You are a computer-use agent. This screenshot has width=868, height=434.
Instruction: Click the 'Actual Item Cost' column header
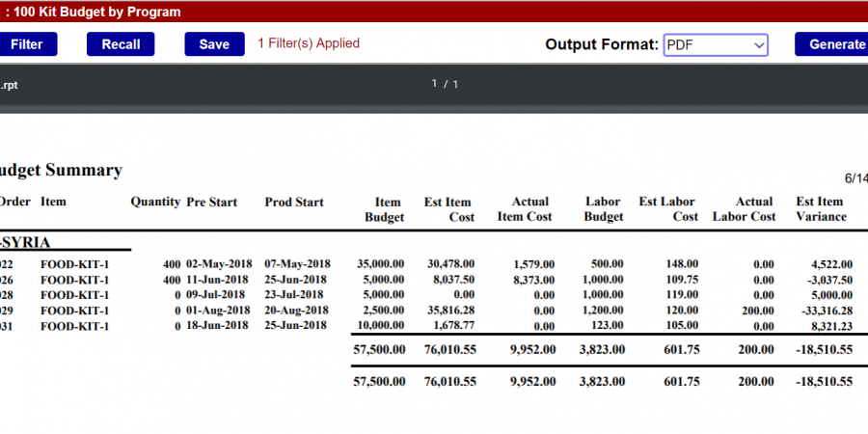pyautogui.click(x=525, y=209)
